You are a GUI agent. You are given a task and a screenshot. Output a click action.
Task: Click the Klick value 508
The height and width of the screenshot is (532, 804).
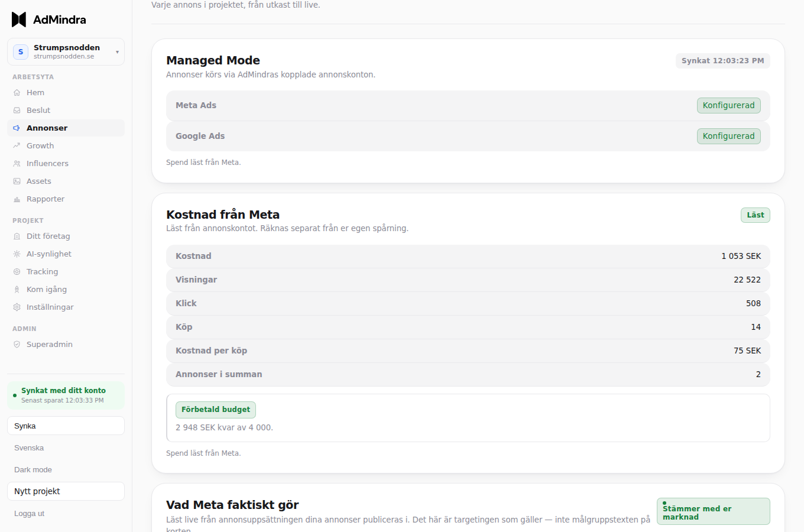coord(753,303)
